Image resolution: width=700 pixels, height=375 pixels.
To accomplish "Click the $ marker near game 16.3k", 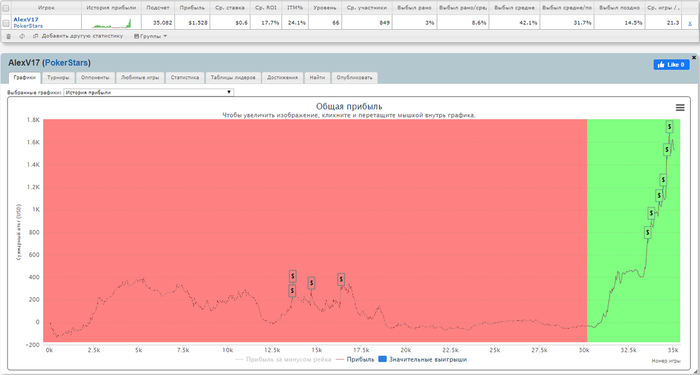I will (x=341, y=279).
